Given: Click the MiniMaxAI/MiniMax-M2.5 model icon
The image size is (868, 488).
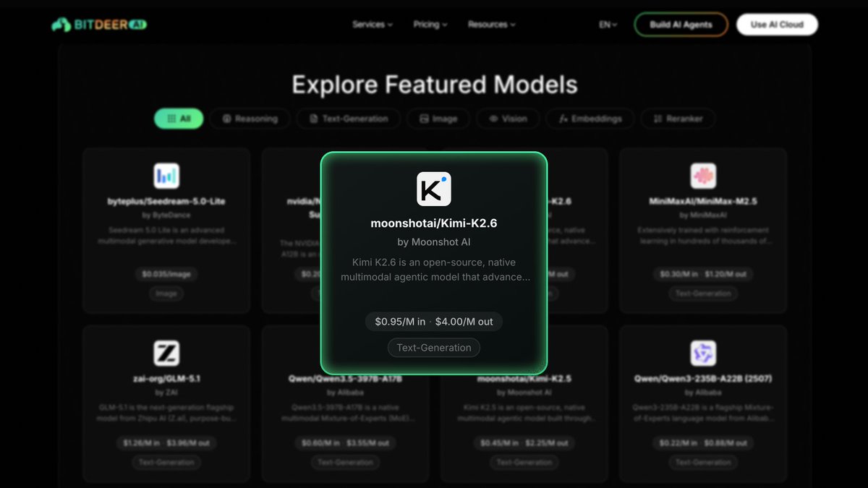Looking at the screenshot, I should point(703,176).
